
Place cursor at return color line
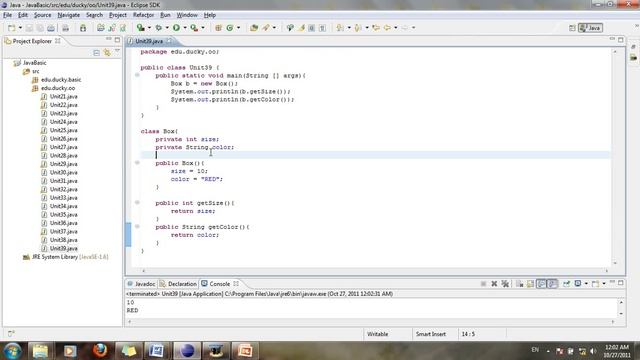point(195,235)
